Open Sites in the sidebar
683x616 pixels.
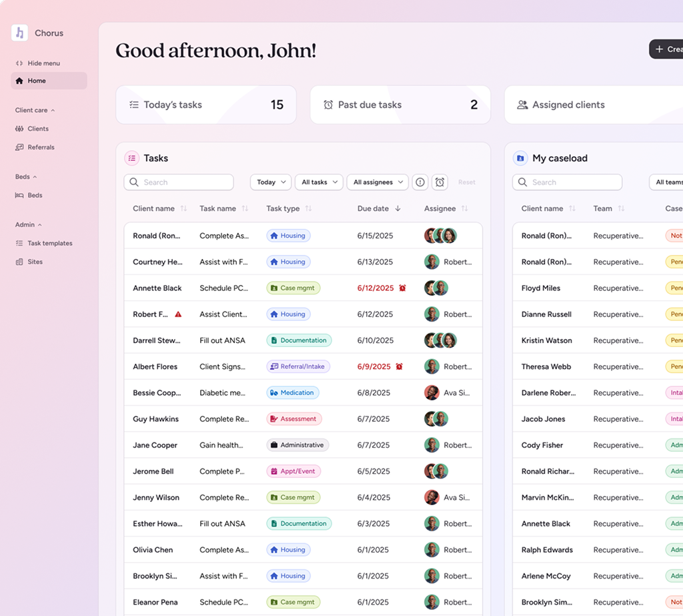pos(29,262)
